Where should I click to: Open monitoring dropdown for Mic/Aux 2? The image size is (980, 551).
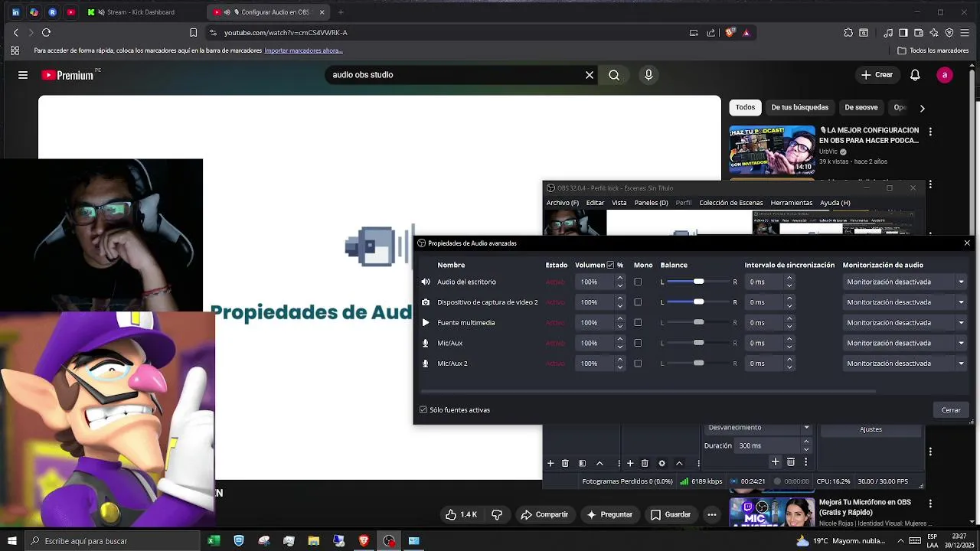point(905,364)
